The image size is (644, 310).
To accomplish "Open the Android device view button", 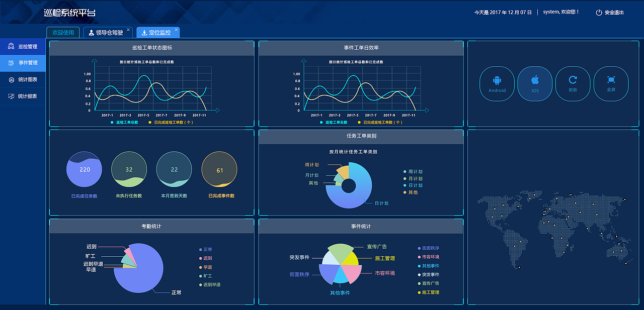I will [x=497, y=84].
